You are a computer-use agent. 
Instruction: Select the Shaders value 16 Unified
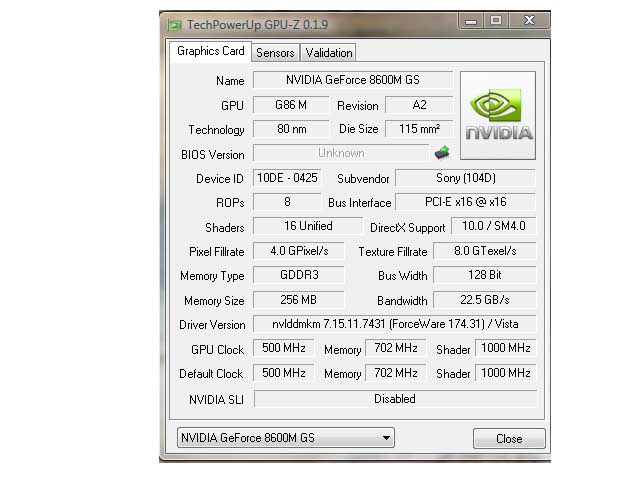[x=308, y=226]
